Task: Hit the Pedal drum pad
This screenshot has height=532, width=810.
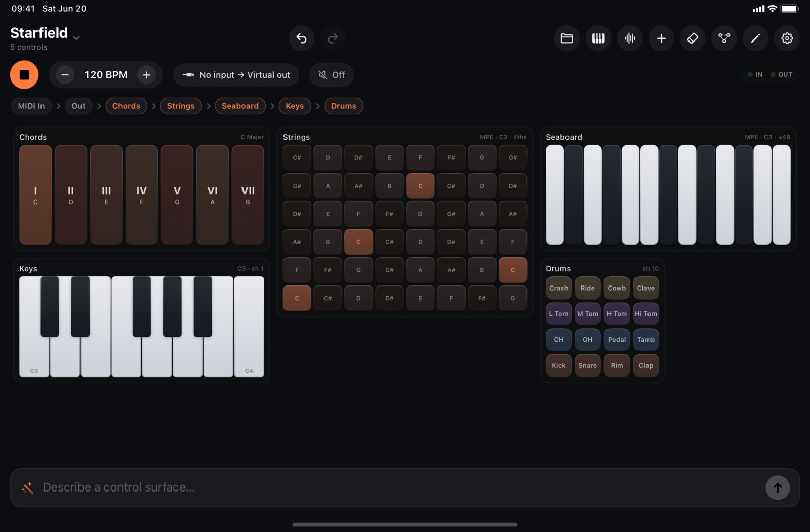Action: click(617, 340)
